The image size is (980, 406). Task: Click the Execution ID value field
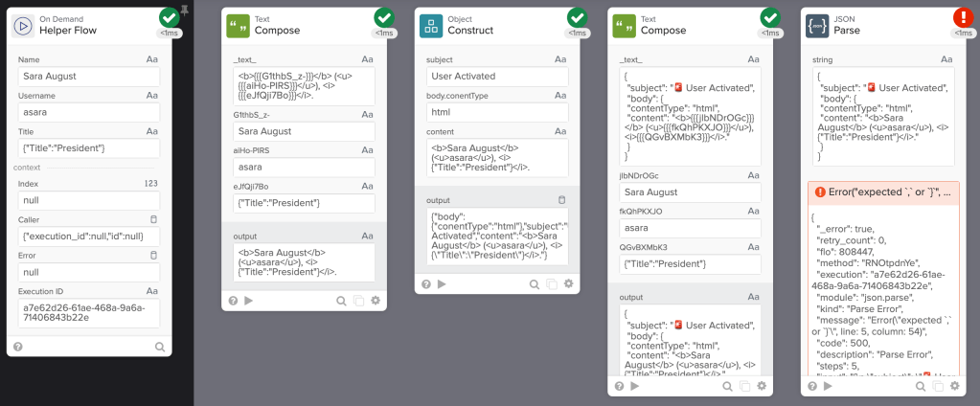pos(89,310)
